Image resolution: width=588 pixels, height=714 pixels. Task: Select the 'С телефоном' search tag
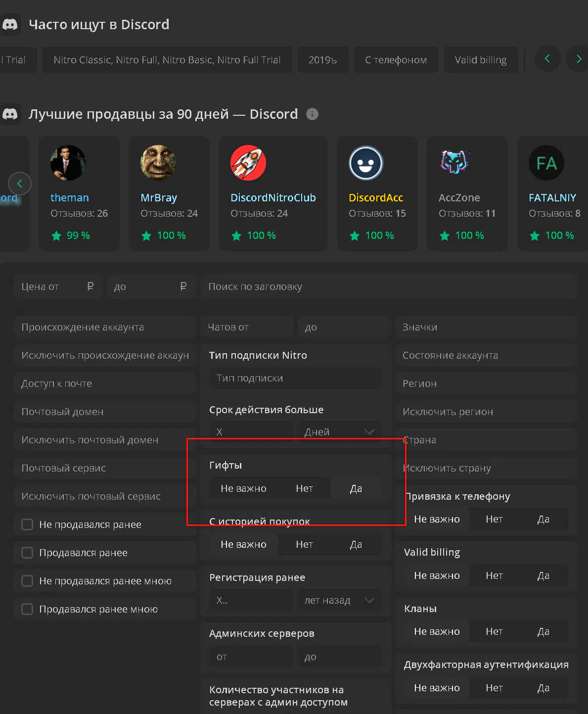pyautogui.click(x=396, y=60)
